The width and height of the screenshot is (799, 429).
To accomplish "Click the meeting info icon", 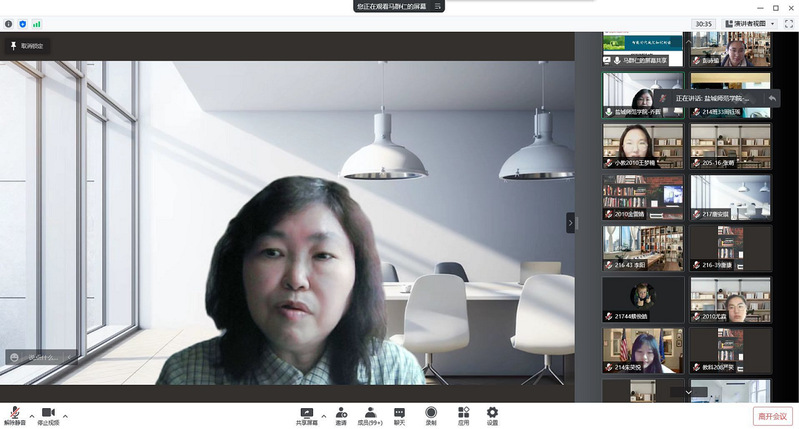I will [x=9, y=23].
